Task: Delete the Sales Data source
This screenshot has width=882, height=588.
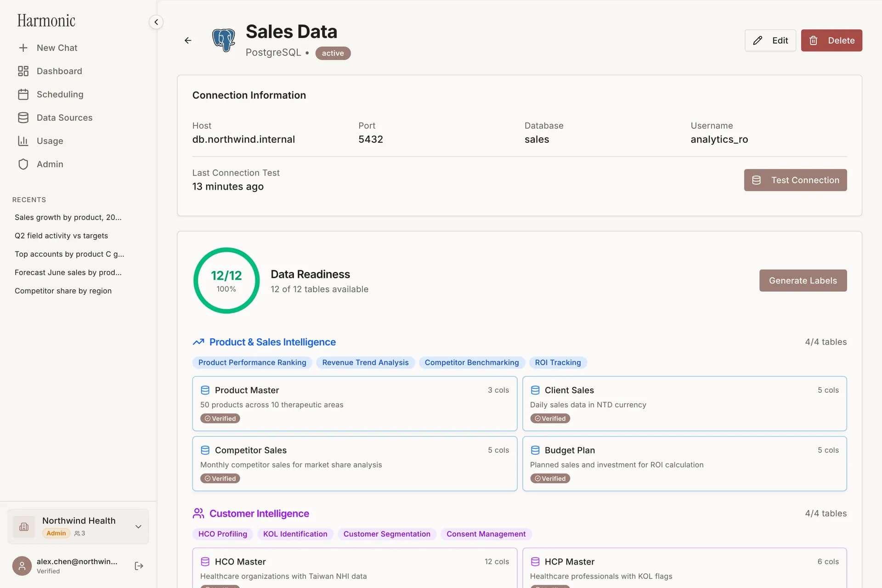Action: pyautogui.click(x=831, y=40)
